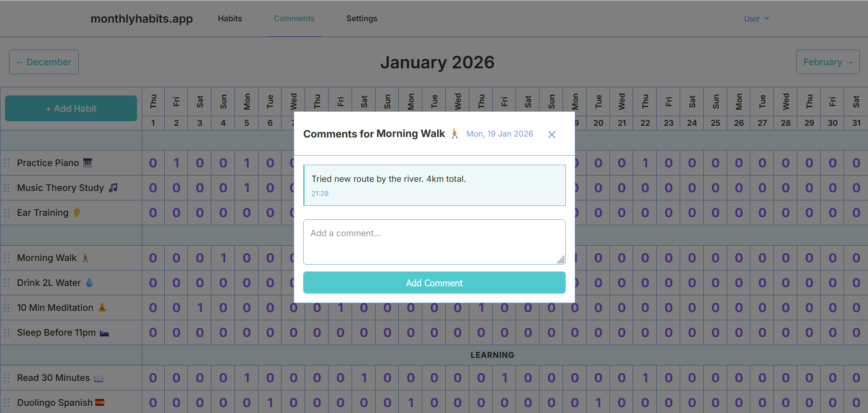Click inside the Add a comment field

click(434, 242)
